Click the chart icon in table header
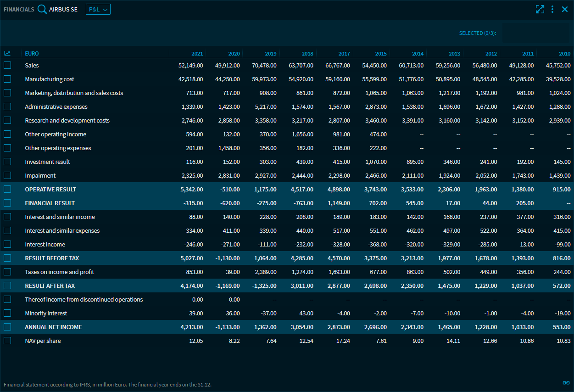Image resolution: width=574 pixels, height=392 pixels. (x=7, y=54)
